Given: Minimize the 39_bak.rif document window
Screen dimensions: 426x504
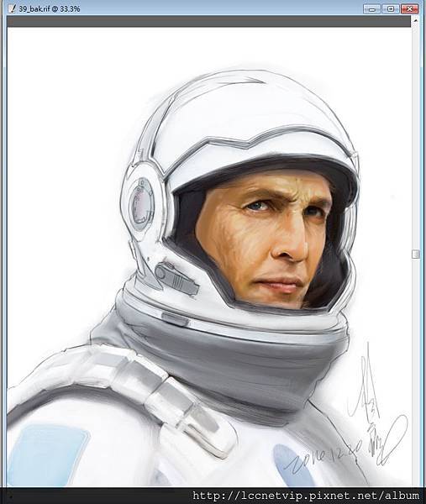Looking at the screenshot, I should (x=372, y=9).
